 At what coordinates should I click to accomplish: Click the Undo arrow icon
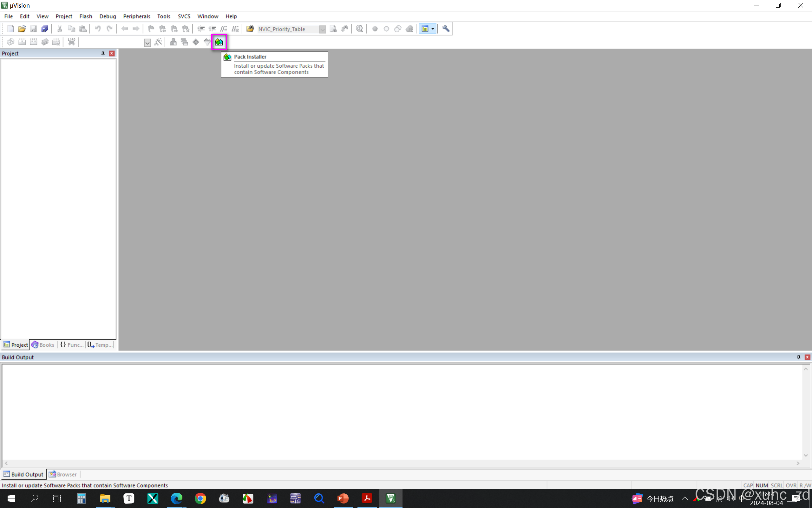pyautogui.click(x=98, y=29)
